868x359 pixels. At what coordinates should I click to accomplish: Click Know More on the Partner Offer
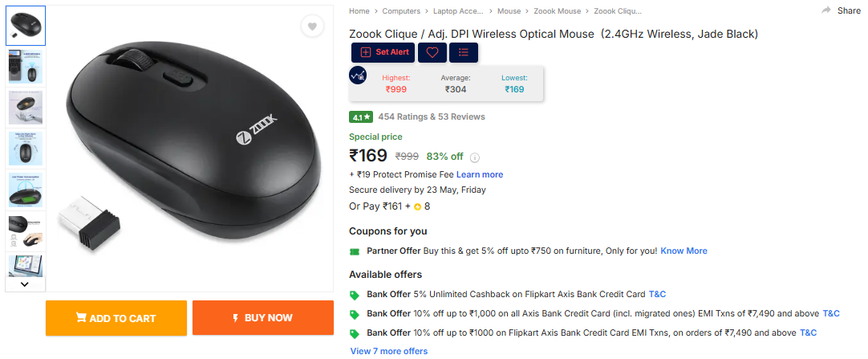click(683, 251)
